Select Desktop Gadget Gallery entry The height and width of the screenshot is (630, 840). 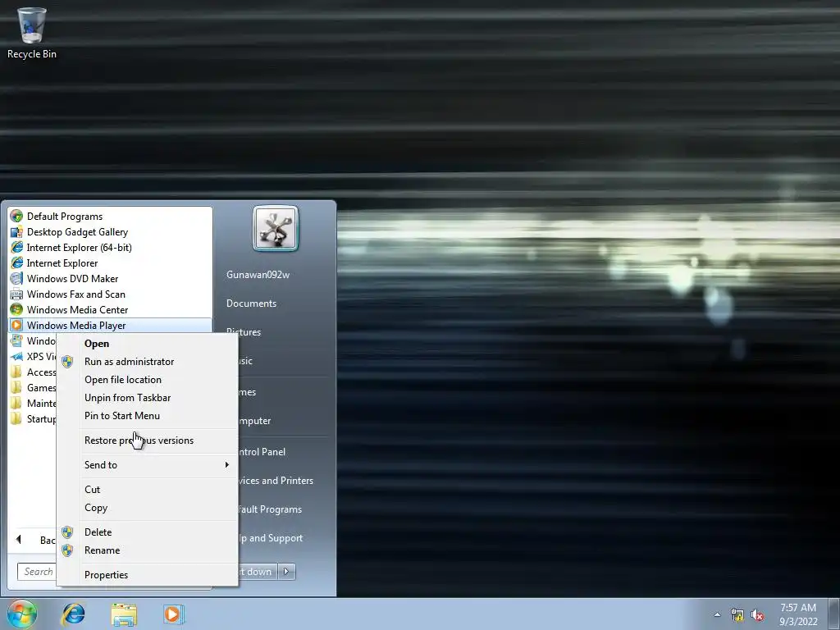[110, 232]
